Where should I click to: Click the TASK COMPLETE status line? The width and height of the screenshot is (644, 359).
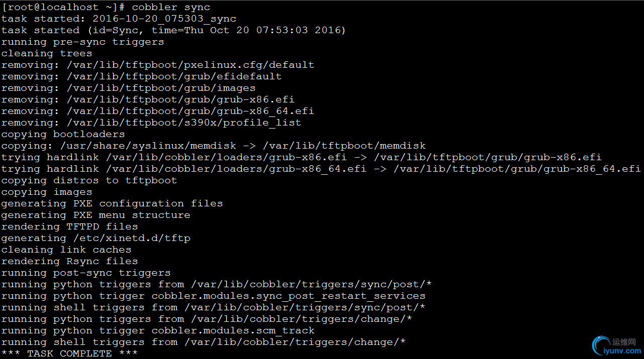coord(70,353)
